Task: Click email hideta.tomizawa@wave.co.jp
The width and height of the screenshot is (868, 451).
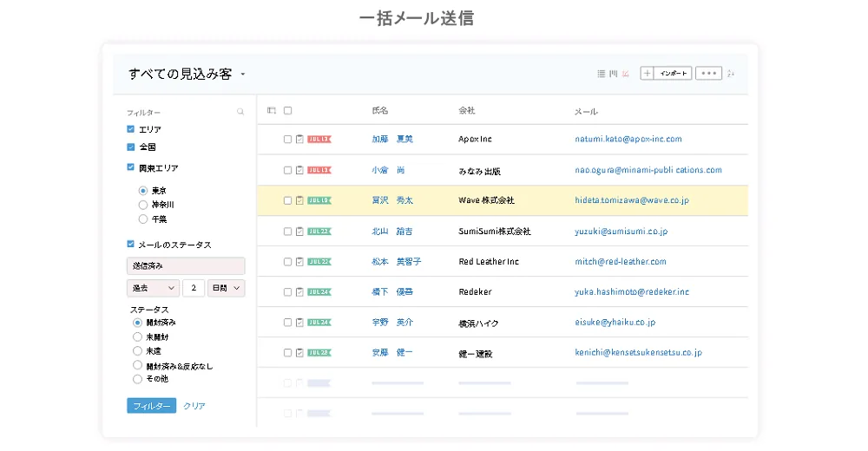Action: (x=632, y=200)
